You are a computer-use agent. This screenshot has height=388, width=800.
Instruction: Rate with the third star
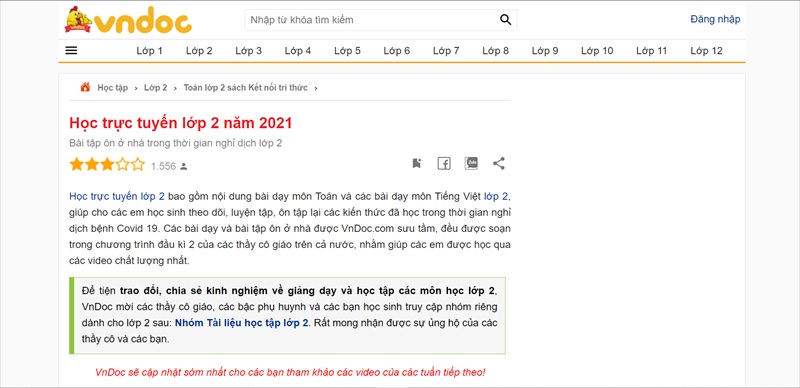click(107, 164)
